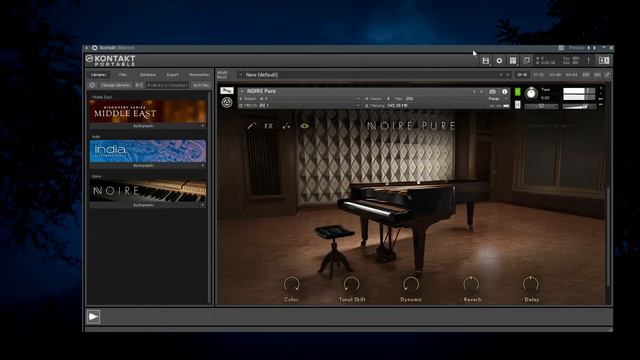Open the snapshot camera view
Viewport: 640px width, 360px height.
493,91
